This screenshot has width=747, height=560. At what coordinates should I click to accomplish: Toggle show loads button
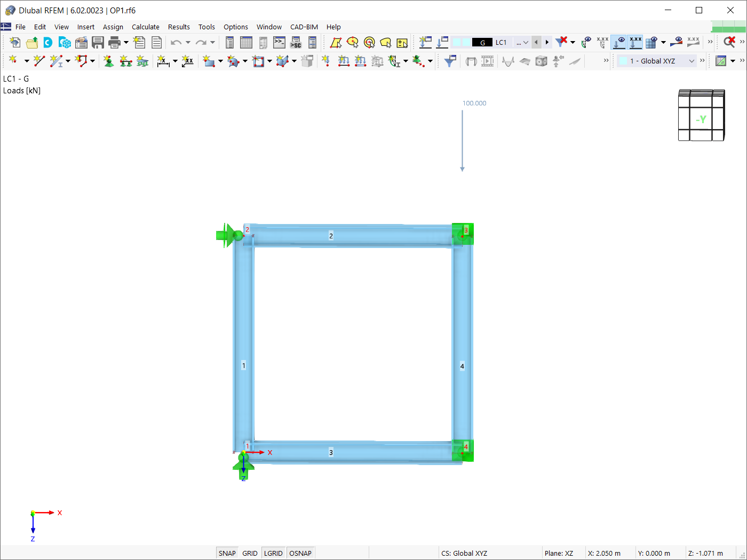pos(619,42)
